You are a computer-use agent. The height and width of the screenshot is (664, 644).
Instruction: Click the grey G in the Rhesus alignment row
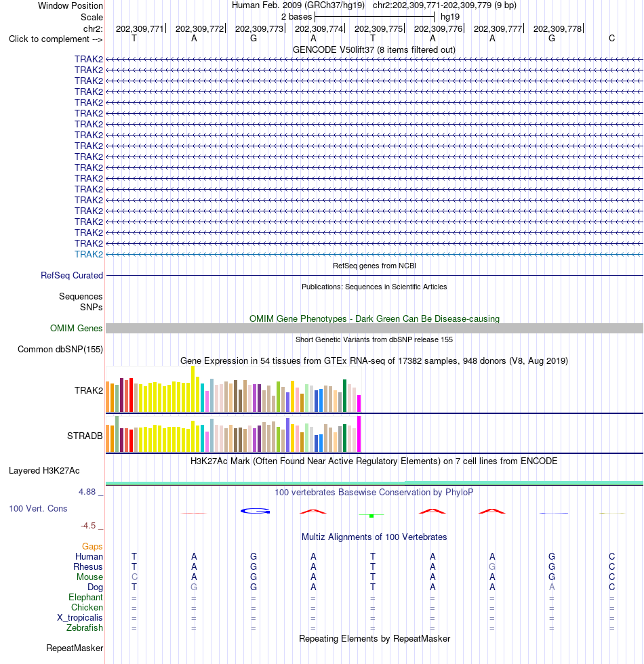492,566
